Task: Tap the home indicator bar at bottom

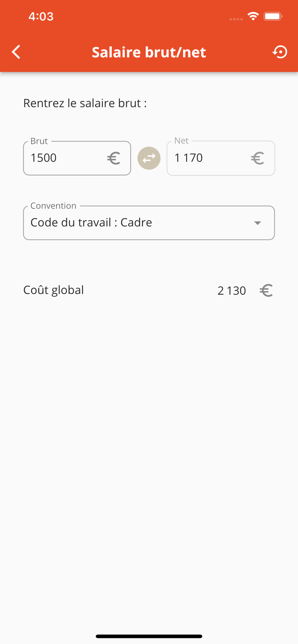Action: pyautogui.click(x=149, y=636)
